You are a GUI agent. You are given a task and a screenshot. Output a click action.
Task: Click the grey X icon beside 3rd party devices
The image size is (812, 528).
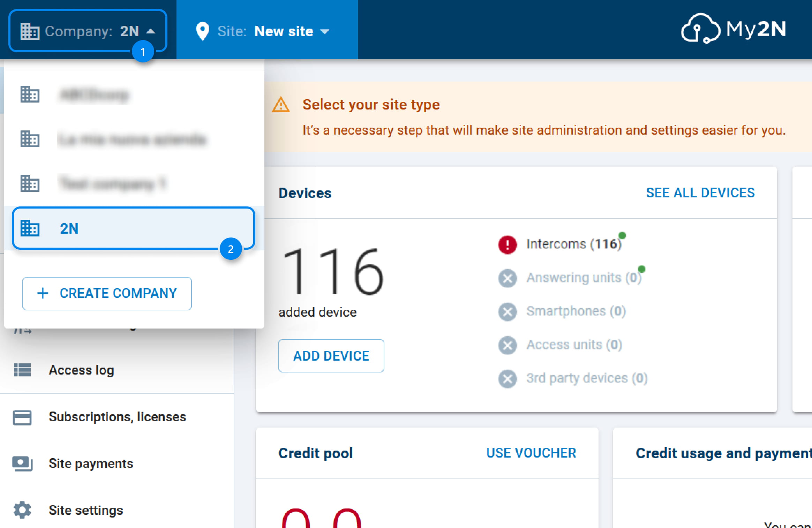coord(507,378)
